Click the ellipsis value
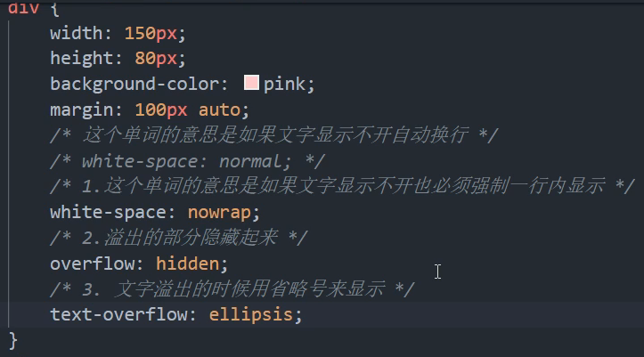Viewport: 644px width, 357px height. [x=251, y=315]
